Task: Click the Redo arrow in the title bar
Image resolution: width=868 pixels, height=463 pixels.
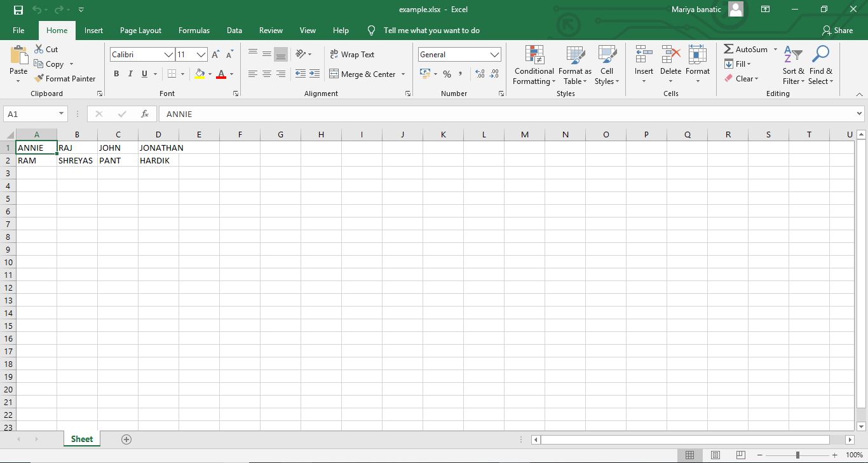Action: (x=59, y=10)
